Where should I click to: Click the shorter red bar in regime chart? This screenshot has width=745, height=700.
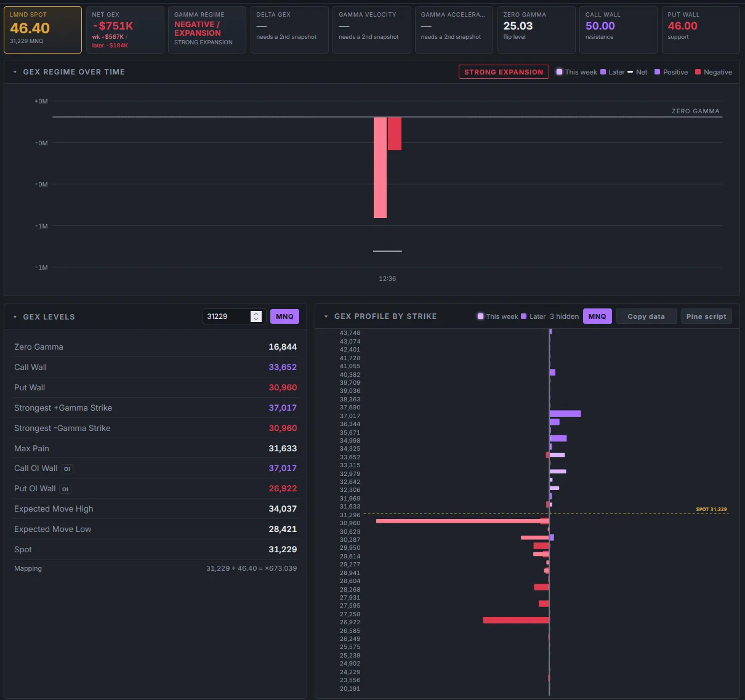click(x=395, y=134)
